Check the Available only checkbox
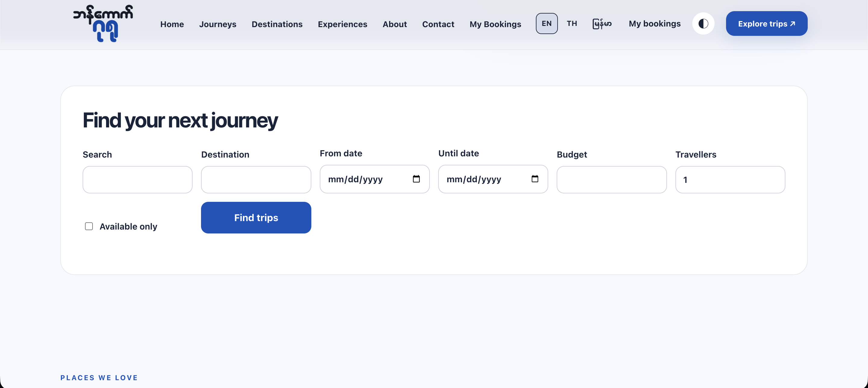 point(89,226)
